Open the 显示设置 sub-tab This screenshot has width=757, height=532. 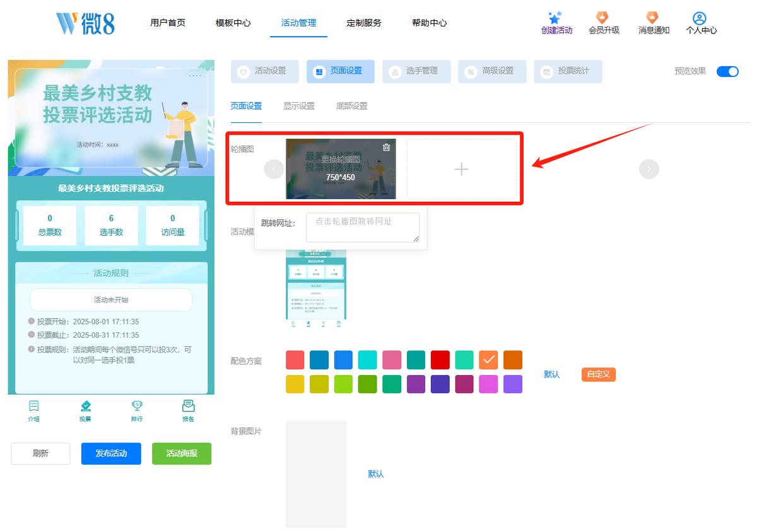pos(299,106)
